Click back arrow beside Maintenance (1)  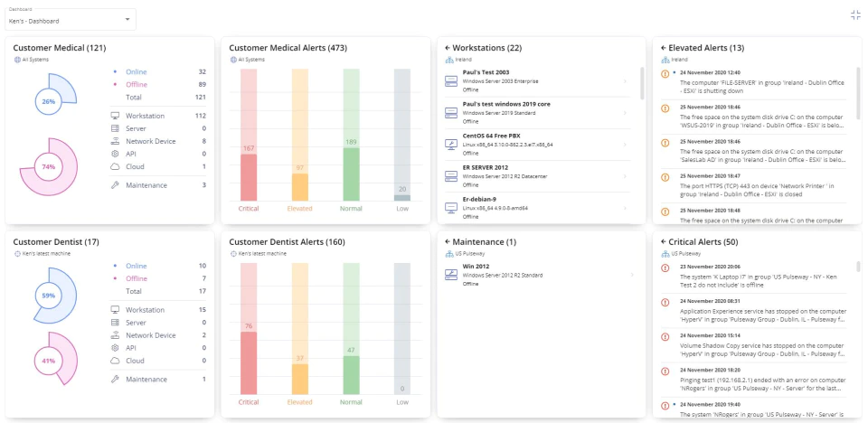click(x=448, y=242)
